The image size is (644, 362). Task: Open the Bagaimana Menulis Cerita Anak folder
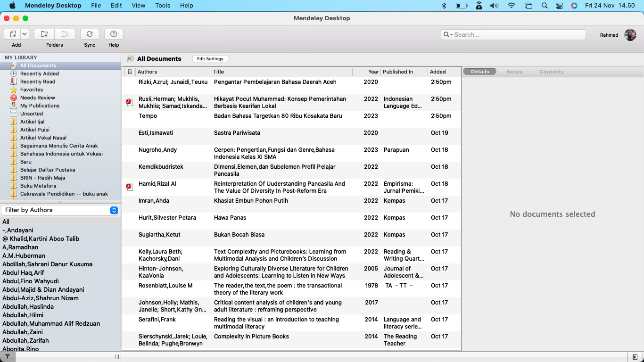pos(60,146)
